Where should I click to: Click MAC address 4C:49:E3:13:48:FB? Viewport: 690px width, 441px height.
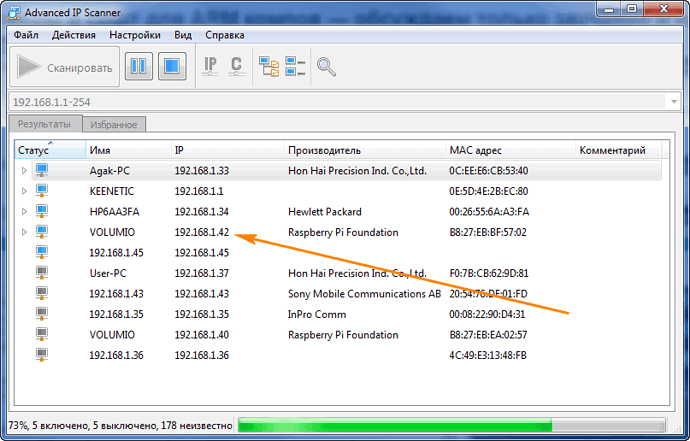point(488,355)
